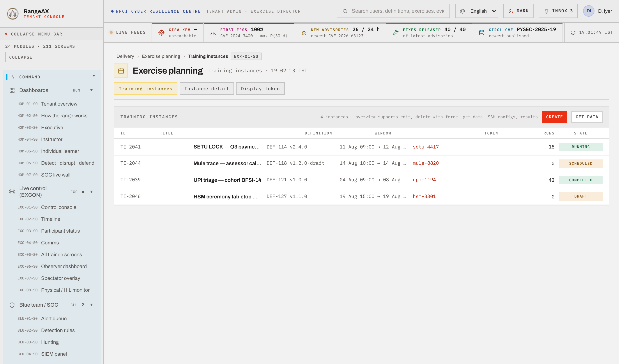Image resolution: width=619 pixels, height=364 pixels.
Task: Collapse the Blue team / SOC arrow
Action: tap(91, 305)
